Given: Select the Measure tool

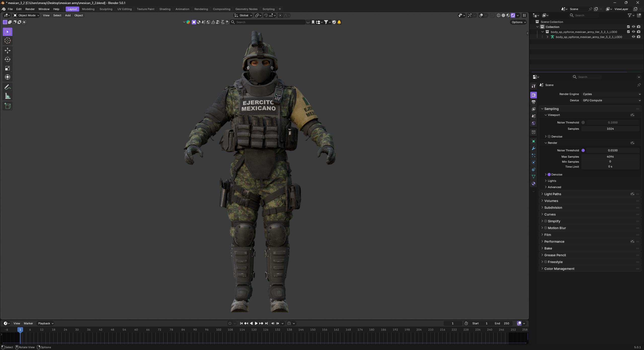Looking at the screenshot, I should (x=8, y=96).
